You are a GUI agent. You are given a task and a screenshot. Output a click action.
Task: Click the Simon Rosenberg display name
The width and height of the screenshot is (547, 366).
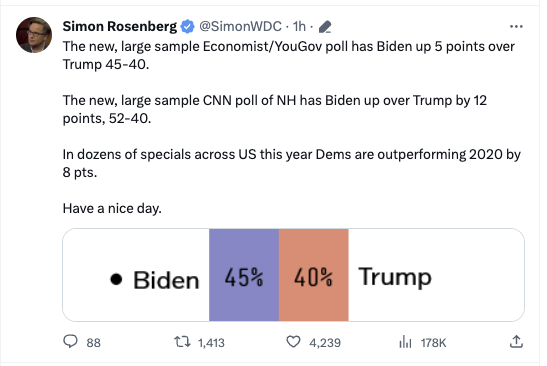coord(120,27)
